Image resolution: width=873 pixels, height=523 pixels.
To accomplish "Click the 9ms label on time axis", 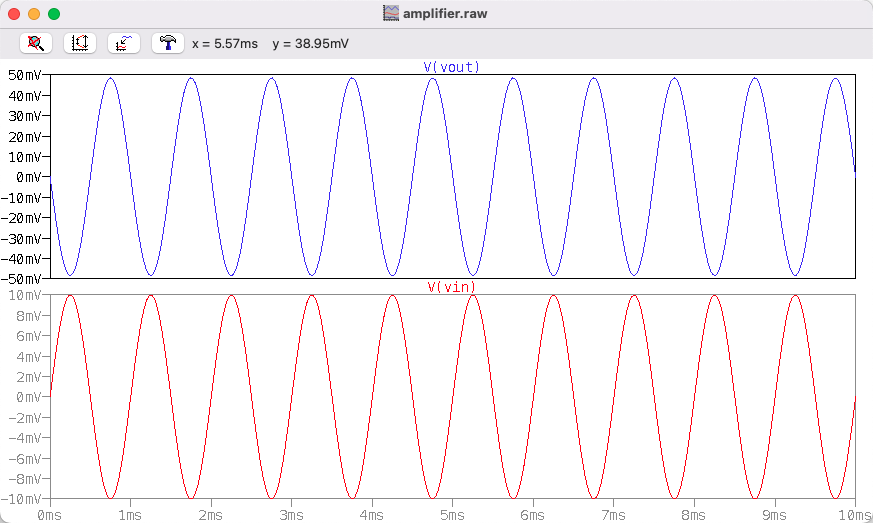I will 774,515.
